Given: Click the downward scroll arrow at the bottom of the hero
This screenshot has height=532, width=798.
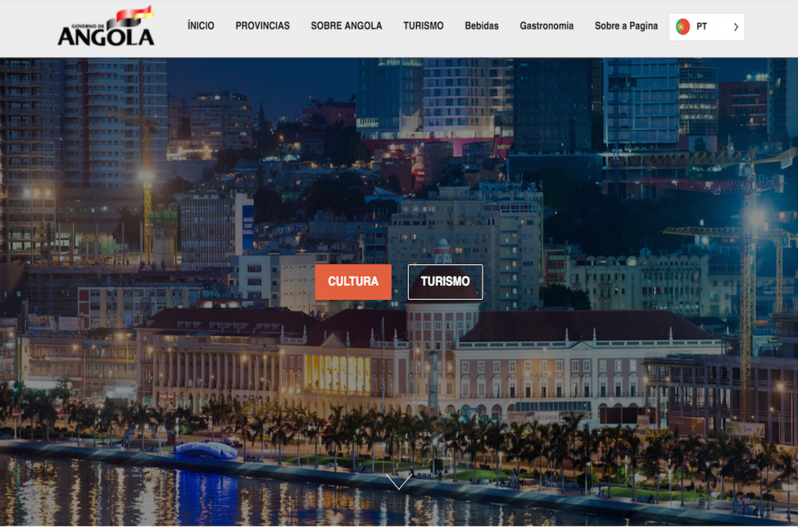Looking at the screenshot, I should point(399,482).
